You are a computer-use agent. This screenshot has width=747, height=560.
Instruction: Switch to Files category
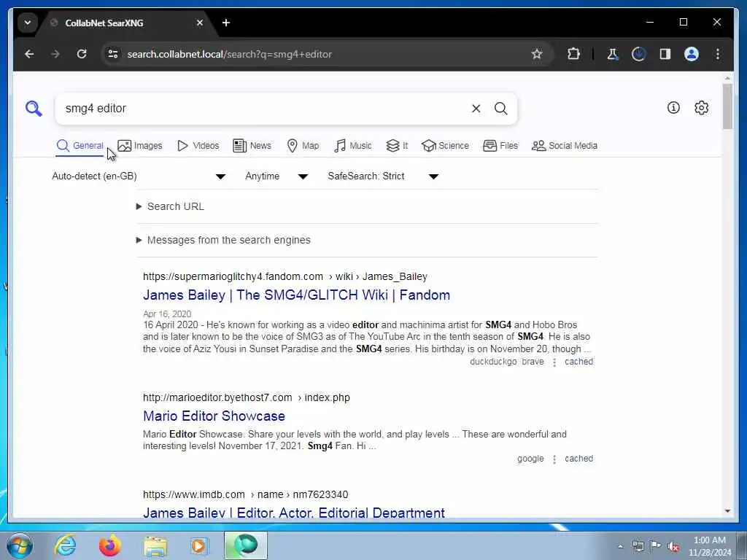pyautogui.click(x=500, y=146)
